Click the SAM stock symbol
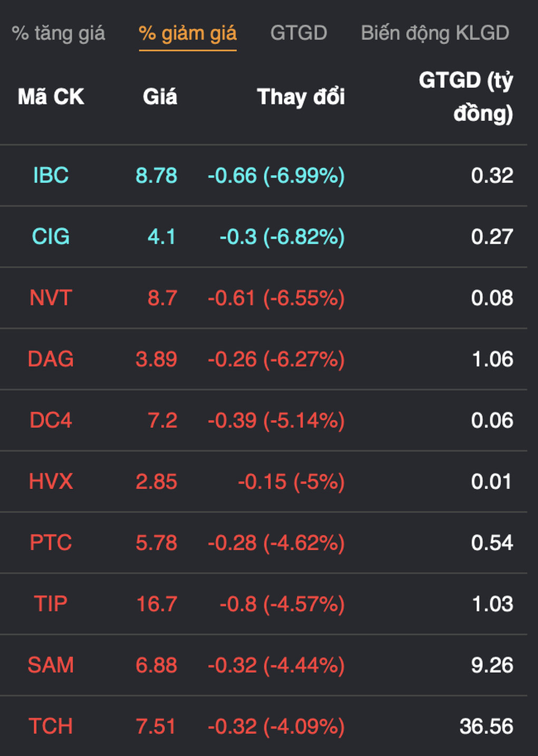The height and width of the screenshot is (756, 538). tap(51, 665)
